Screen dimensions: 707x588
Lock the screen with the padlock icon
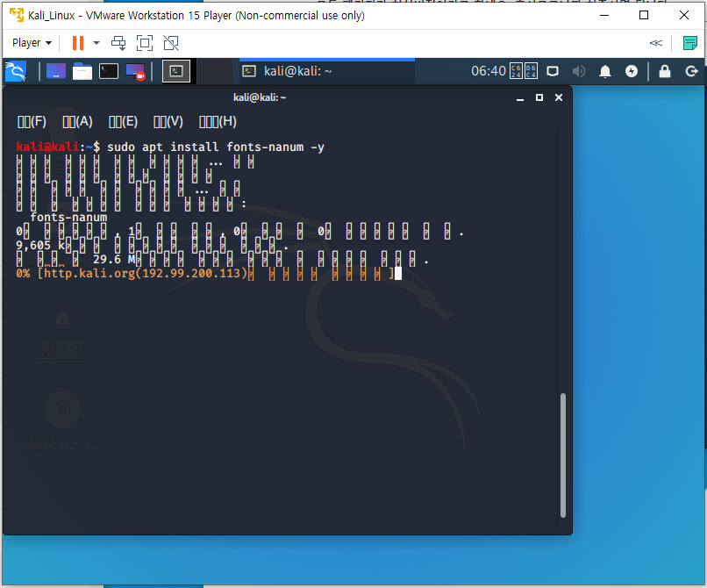(665, 71)
